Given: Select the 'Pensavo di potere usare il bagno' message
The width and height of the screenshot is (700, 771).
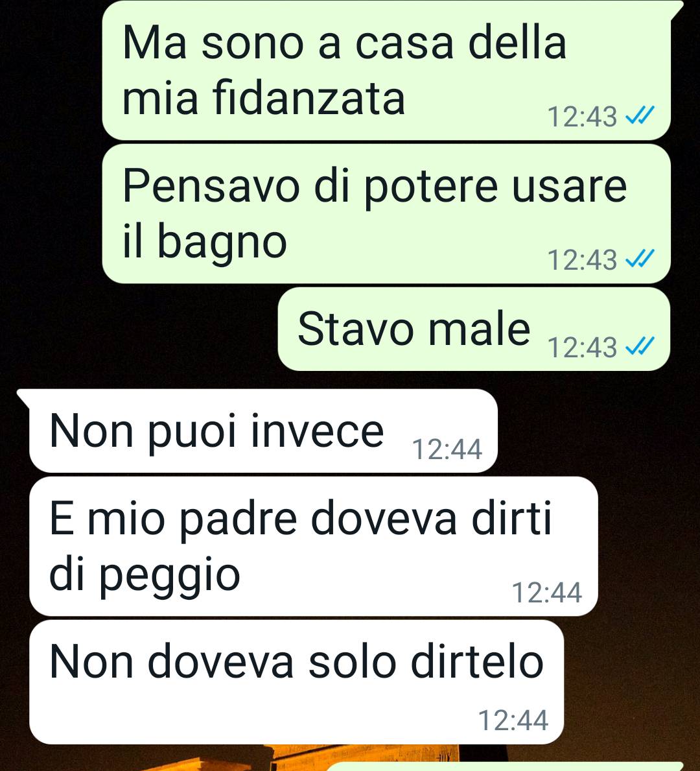Looking at the screenshot, I should point(386,214).
